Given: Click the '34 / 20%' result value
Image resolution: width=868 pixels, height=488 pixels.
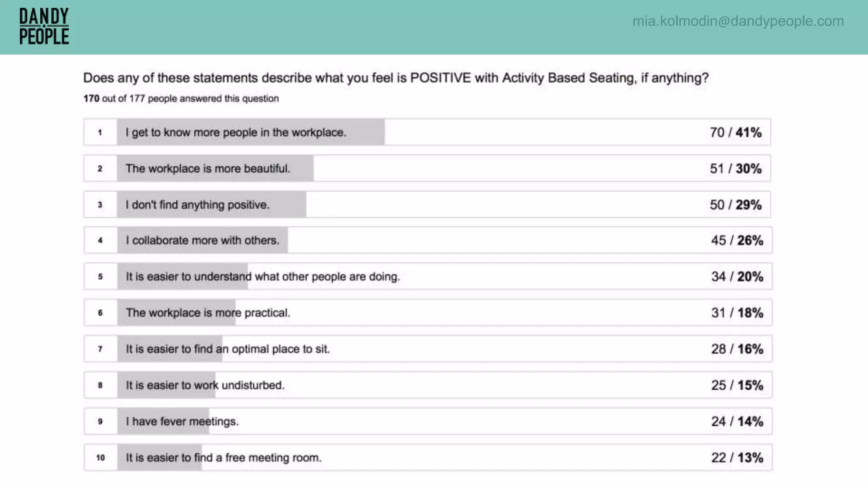Looking at the screenshot, I should [x=737, y=277].
